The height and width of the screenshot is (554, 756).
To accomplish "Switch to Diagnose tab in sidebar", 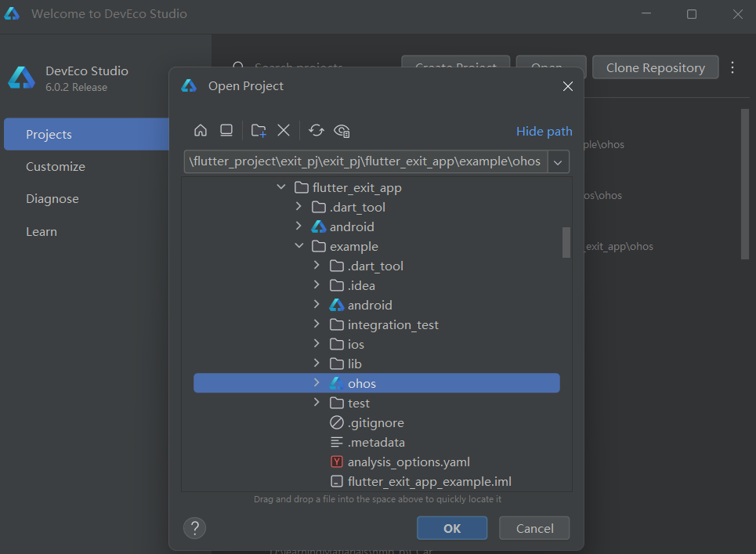I will [x=52, y=199].
